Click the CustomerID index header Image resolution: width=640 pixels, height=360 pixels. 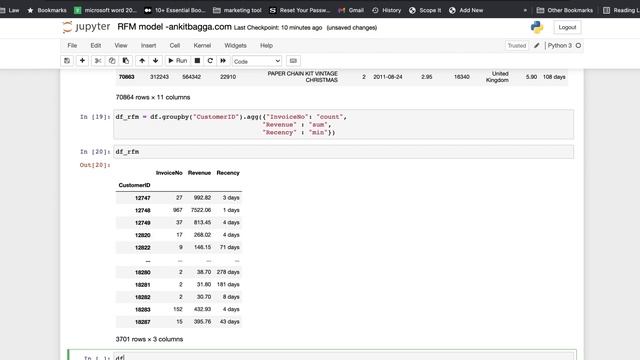pyautogui.click(x=134, y=185)
